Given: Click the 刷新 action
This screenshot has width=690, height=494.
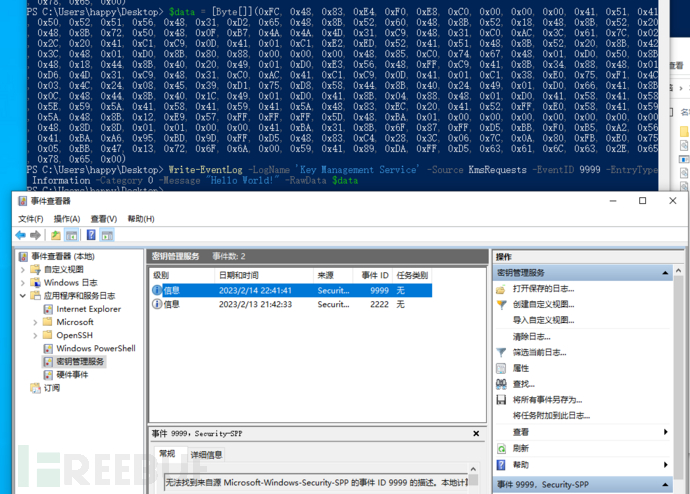Looking at the screenshot, I should click(521, 448).
